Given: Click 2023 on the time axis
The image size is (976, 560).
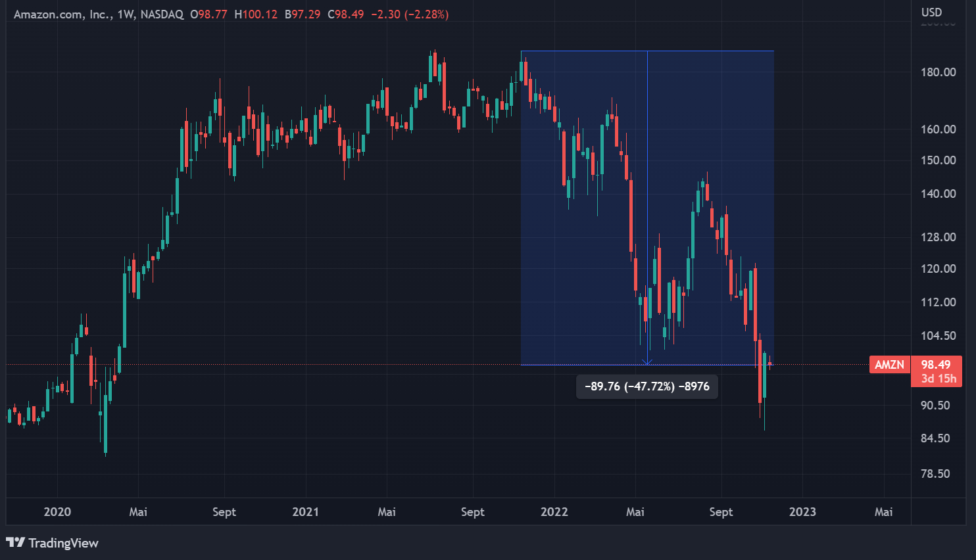Looking at the screenshot, I should pyautogui.click(x=802, y=512).
